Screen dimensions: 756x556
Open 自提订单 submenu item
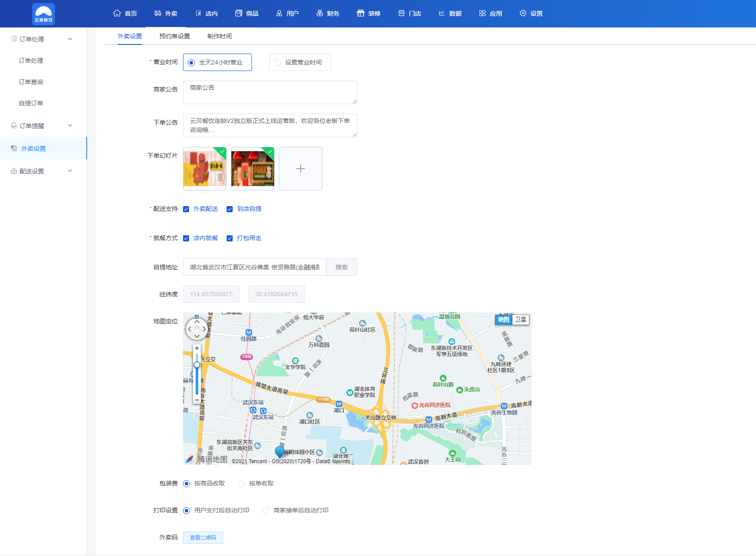tap(31, 103)
